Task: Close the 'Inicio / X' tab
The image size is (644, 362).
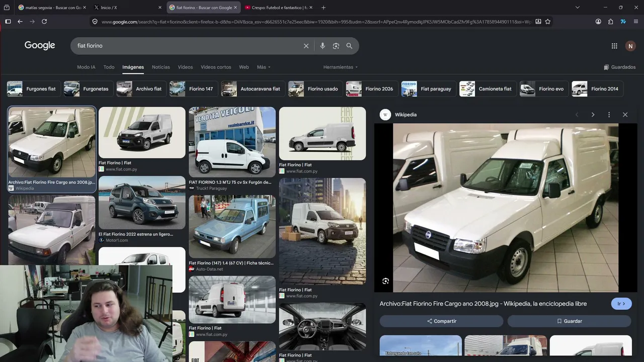Action: pyautogui.click(x=160, y=8)
